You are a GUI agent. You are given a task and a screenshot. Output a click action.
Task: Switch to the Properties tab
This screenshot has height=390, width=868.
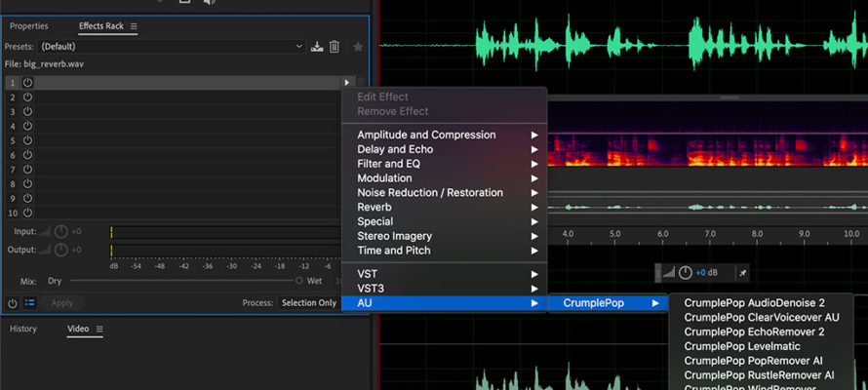point(29,26)
